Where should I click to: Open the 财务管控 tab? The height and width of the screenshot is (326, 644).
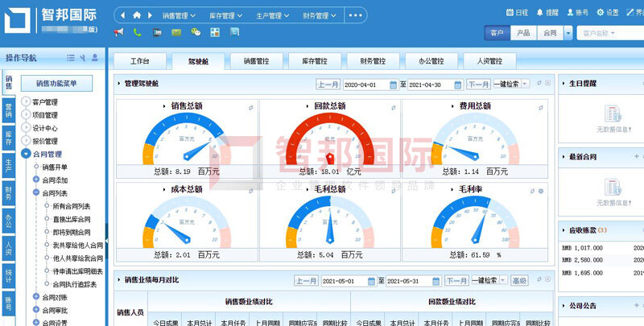point(373,60)
